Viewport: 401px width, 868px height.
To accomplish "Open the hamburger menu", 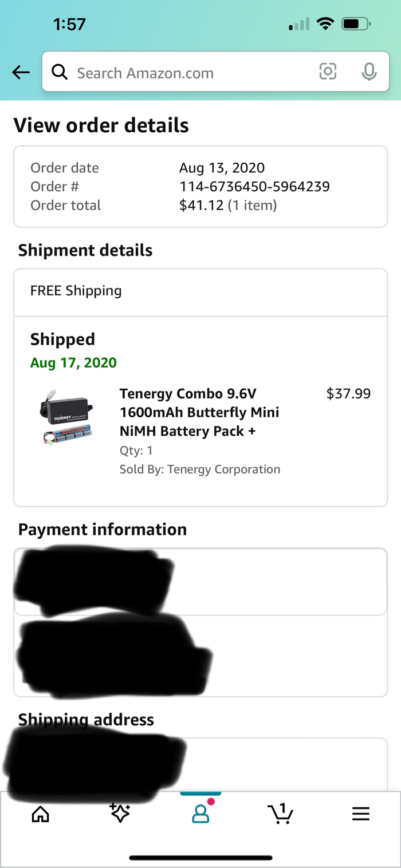I will [x=360, y=814].
